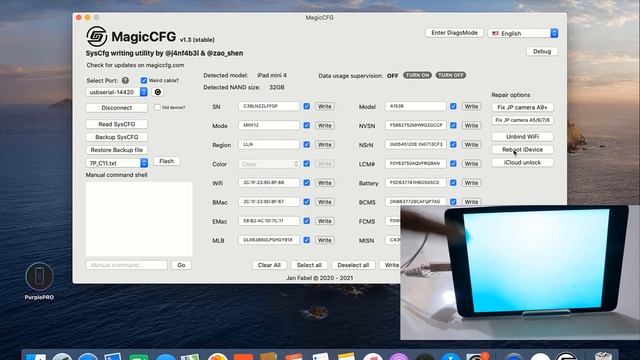
Task: Toggle the Region field checkbox
Action: point(307,144)
